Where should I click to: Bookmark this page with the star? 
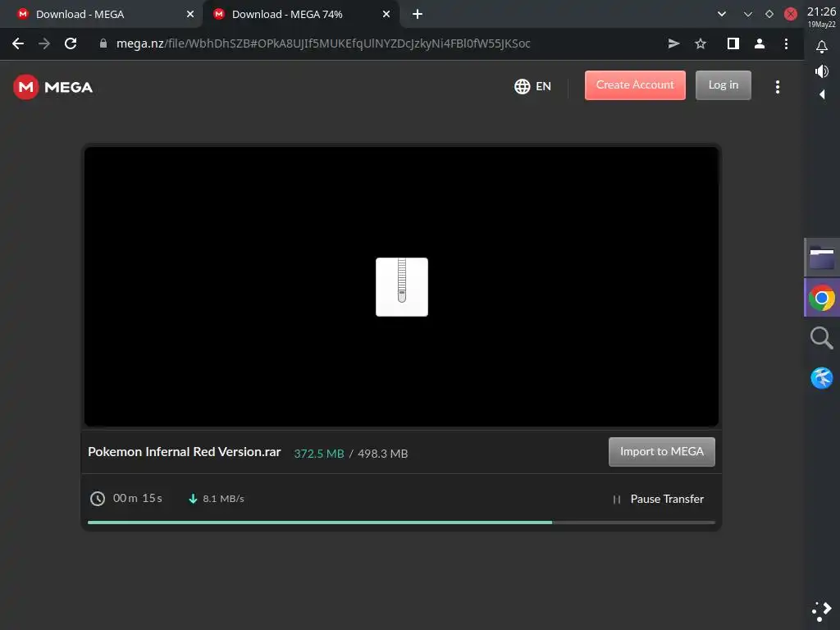701,43
